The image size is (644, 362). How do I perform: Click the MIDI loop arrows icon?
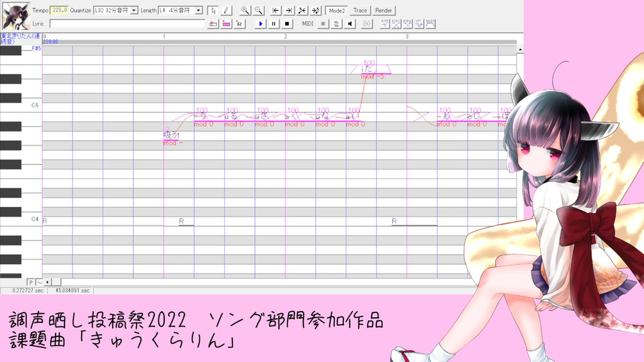336,24
